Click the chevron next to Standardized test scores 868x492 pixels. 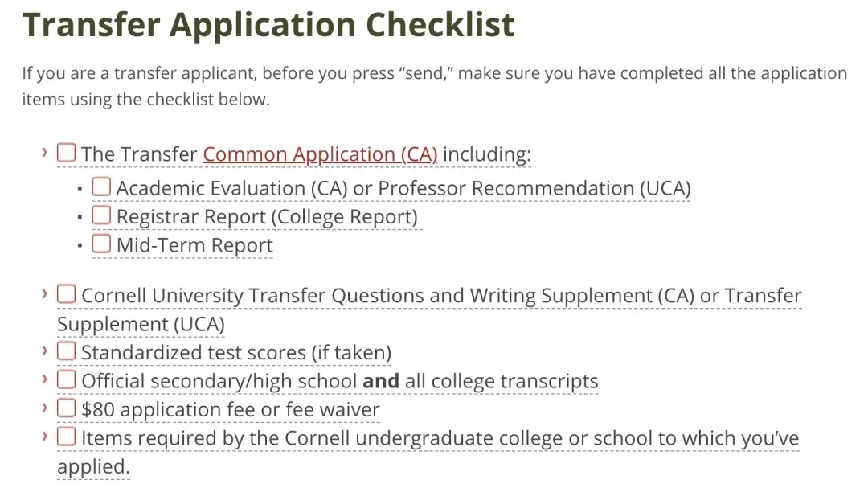[x=45, y=351]
